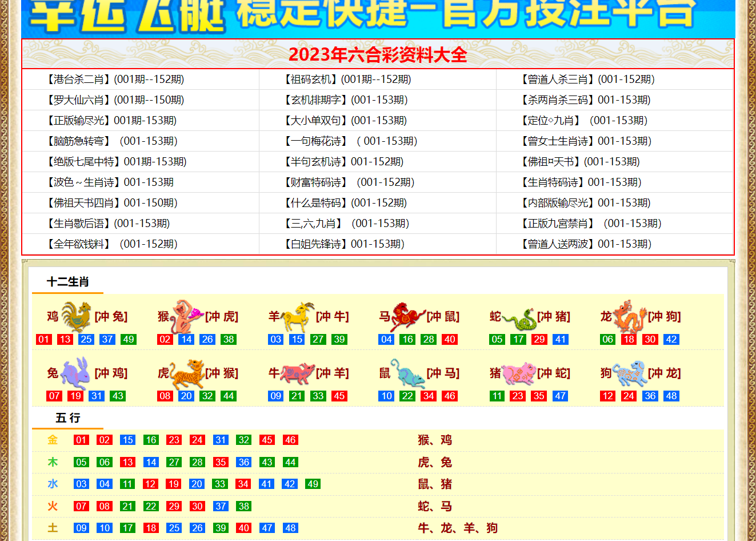
Task: Click the orange dragon zodiac icon
Action: click(630, 317)
